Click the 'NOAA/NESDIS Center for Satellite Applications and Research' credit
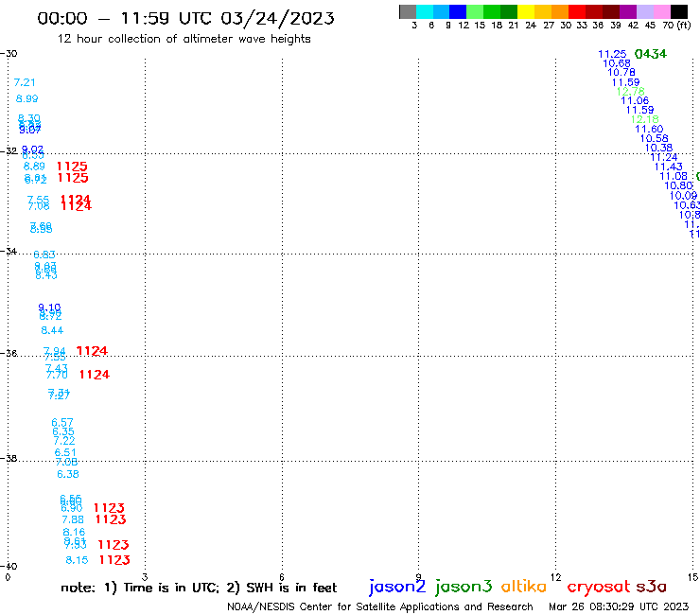This screenshot has height=615, width=700. pyautogui.click(x=380, y=606)
